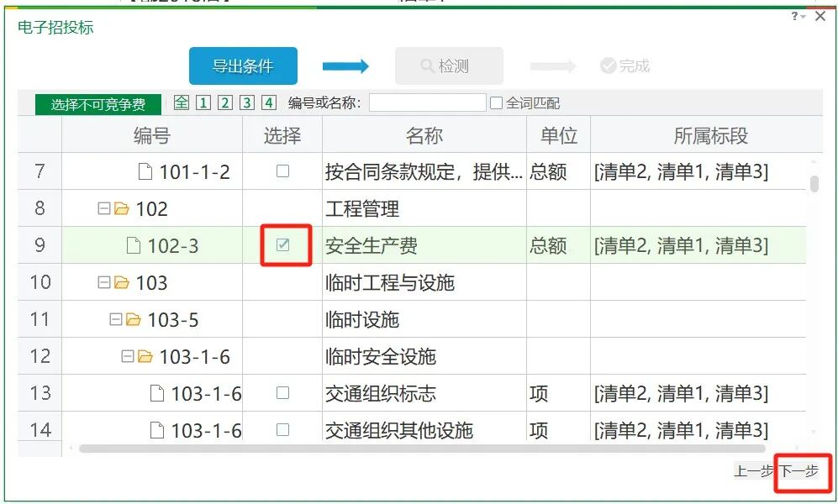Image resolution: width=838 pixels, height=504 pixels.
Task: Click the 单位 column header
Action: [558, 135]
